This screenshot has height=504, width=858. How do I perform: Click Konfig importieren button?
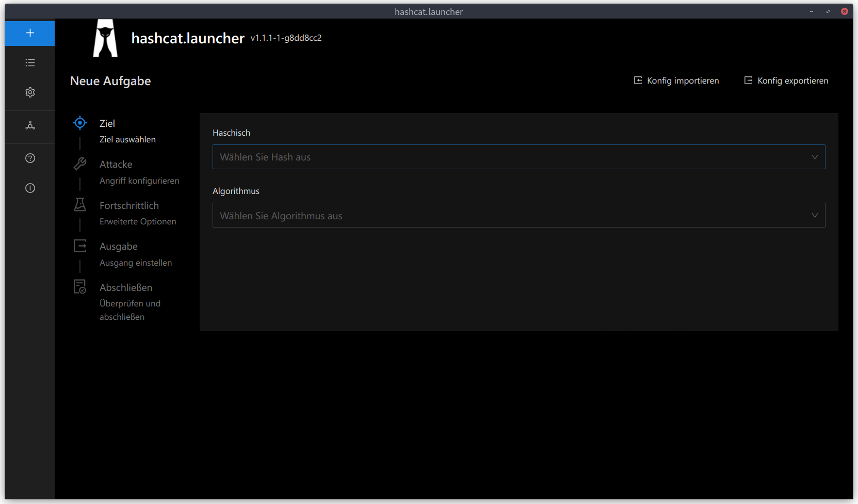(x=676, y=80)
